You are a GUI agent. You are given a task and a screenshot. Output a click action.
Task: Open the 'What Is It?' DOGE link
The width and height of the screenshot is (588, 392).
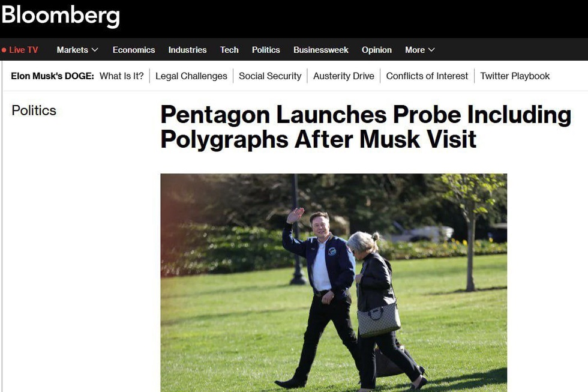point(121,76)
